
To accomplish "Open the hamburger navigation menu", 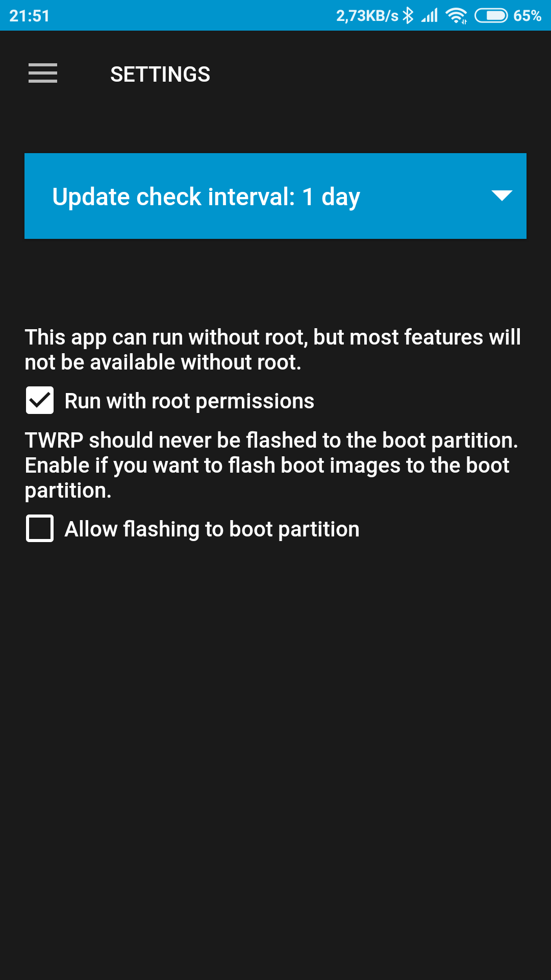I will click(x=43, y=73).
